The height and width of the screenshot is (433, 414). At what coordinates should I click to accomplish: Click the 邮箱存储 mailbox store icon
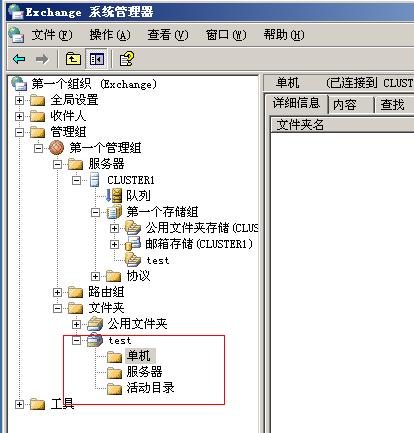pyautogui.click(x=133, y=244)
